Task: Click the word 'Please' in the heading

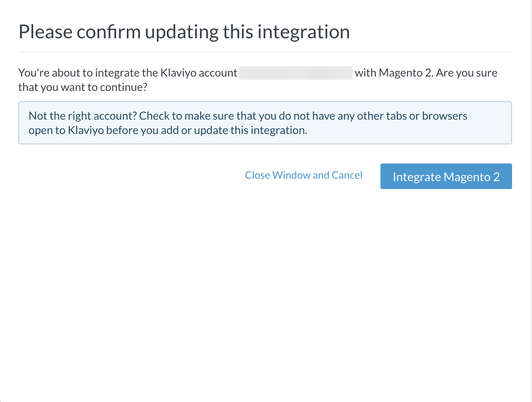Action: (45, 32)
